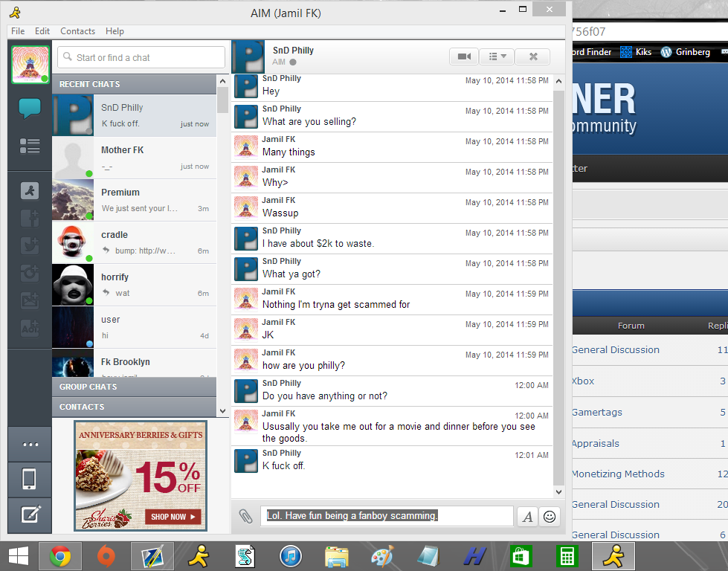This screenshot has height=571, width=728.
Task: Close the SnD Philly conversation
Action: (533, 57)
